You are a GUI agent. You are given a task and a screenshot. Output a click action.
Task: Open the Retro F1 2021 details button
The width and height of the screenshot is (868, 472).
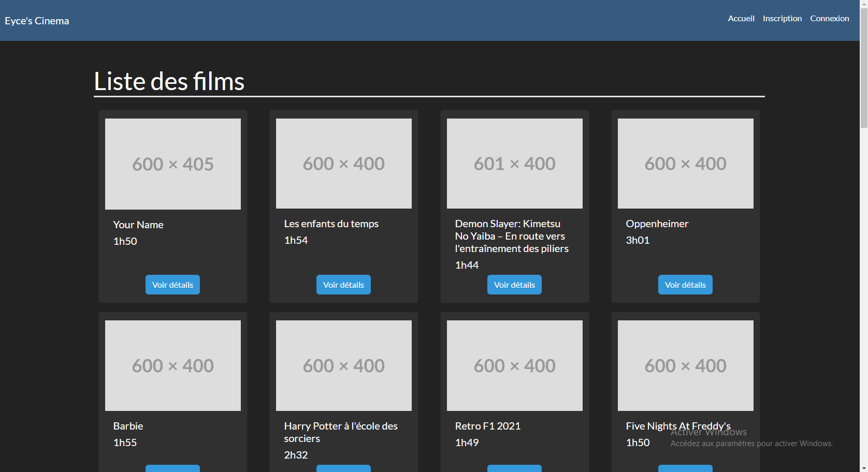point(514,469)
